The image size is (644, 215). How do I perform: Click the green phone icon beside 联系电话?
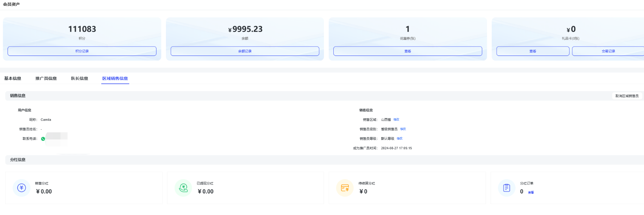point(43,139)
